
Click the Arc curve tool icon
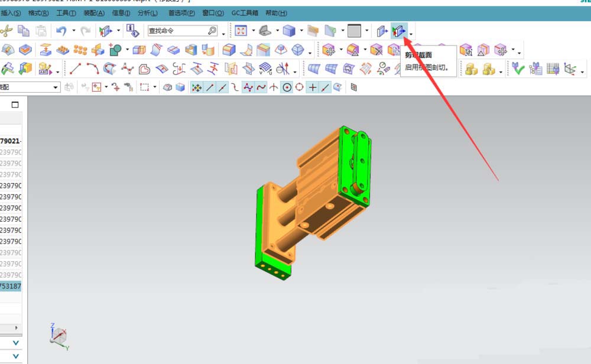click(93, 69)
